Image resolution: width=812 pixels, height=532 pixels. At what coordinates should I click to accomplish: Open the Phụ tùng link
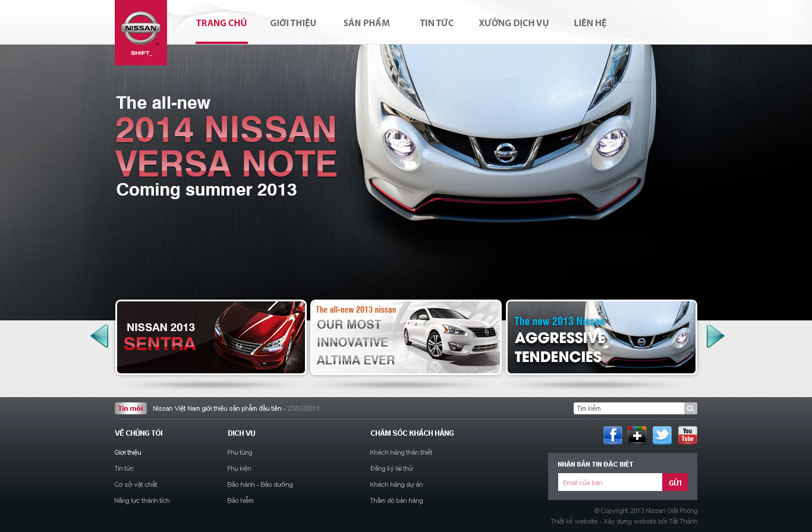point(240,452)
